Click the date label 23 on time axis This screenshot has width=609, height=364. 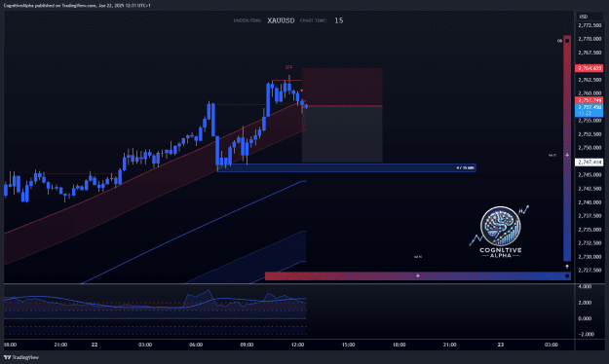[501, 345]
